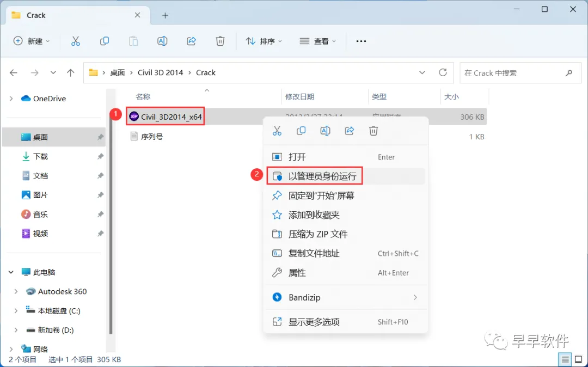Viewport: 588px width, 367px height.
Task: Choose 属性 in the context menu
Action: pyautogui.click(x=346, y=273)
